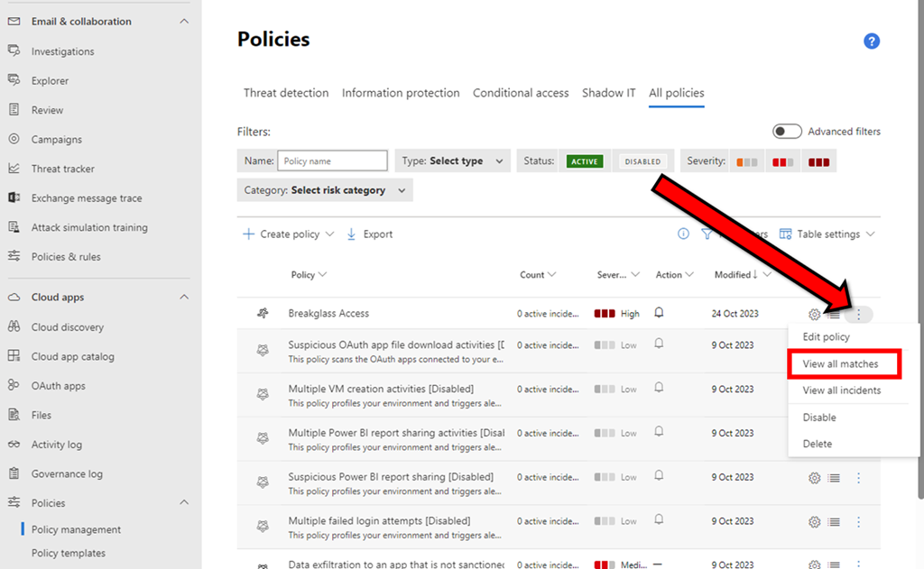
Task: Click into the Policy name filter field
Action: click(332, 161)
